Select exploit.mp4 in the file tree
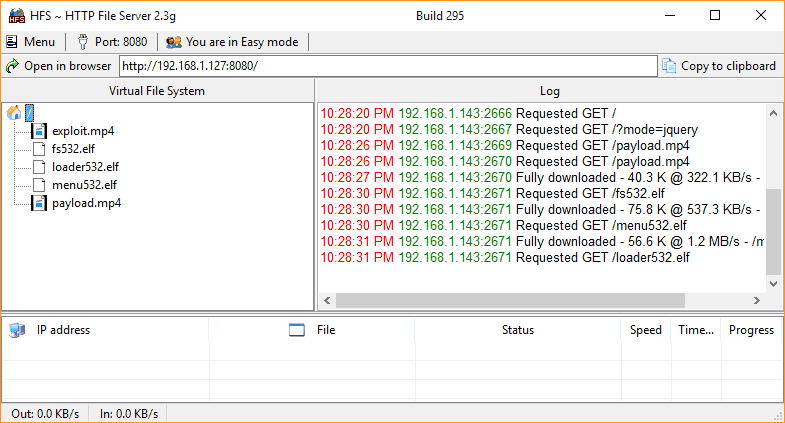This screenshot has height=423, width=785. pos(83,131)
